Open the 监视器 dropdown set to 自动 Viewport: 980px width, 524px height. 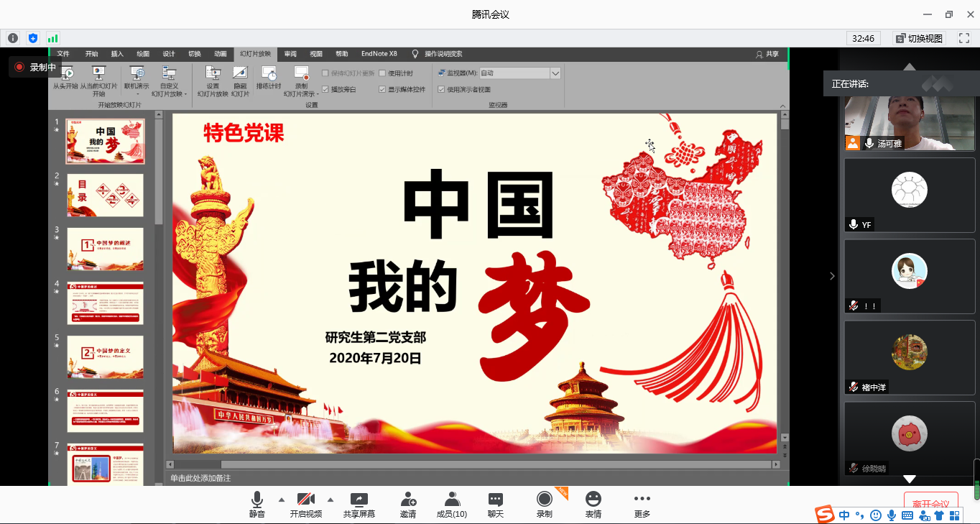coord(555,73)
